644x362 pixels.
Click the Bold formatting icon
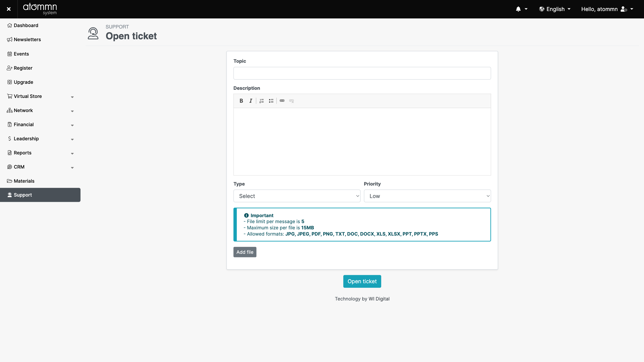coord(241,100)
